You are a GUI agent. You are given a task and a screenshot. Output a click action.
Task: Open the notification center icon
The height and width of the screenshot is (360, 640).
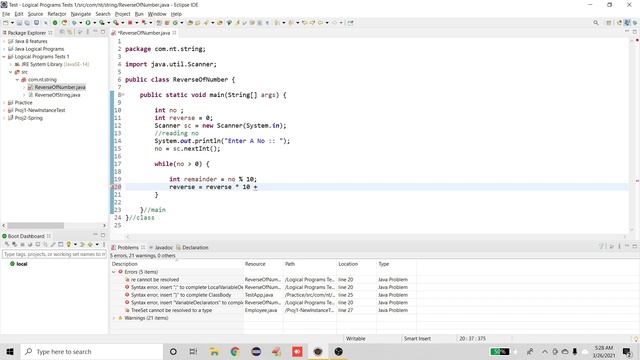pyautogui.click(x=627, y=351)
